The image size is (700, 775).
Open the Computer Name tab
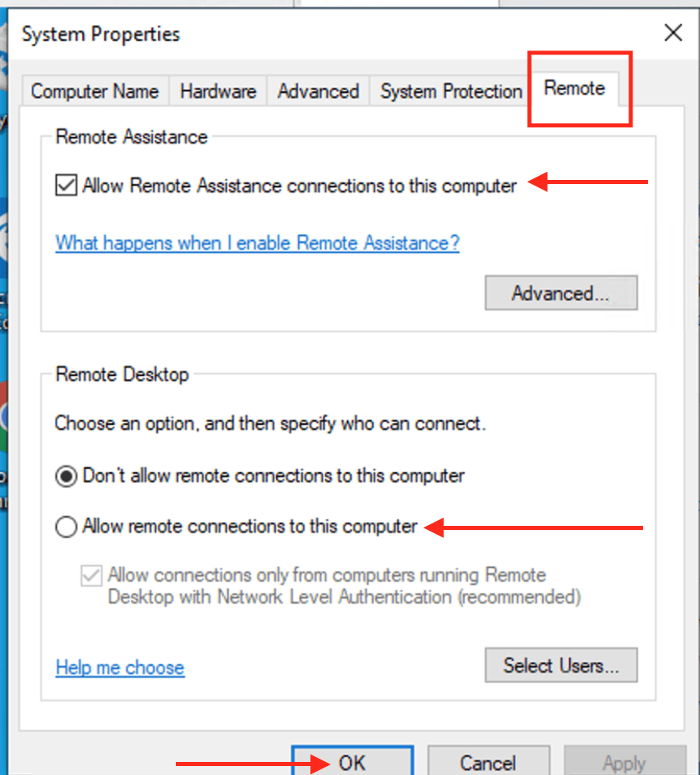click(x=94, y=91)
